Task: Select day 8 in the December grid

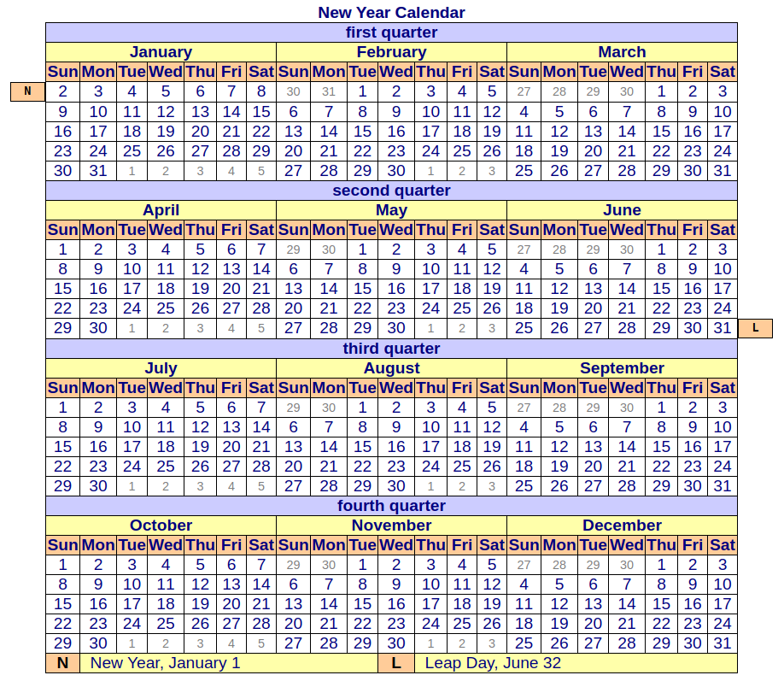Action: [662, 584]
